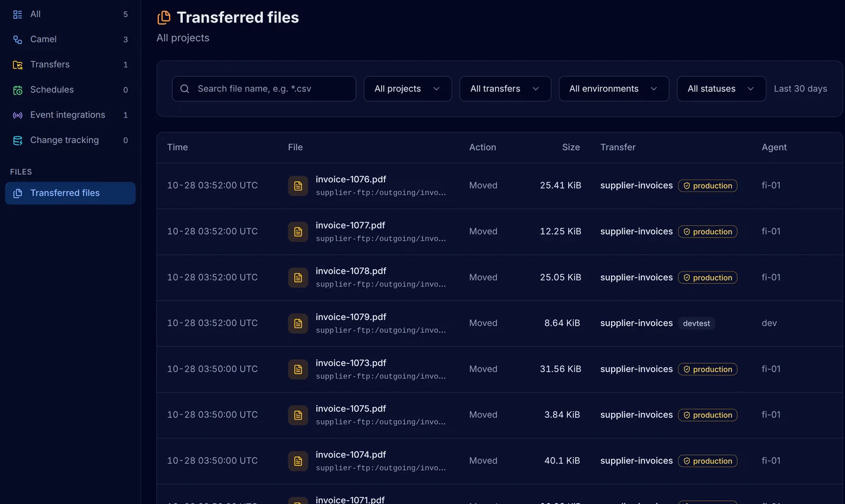The image size is (845, 504).
Task: Click supplier-invoices transfer in invoice-1076.pdf row
Action: click(636, 185)
